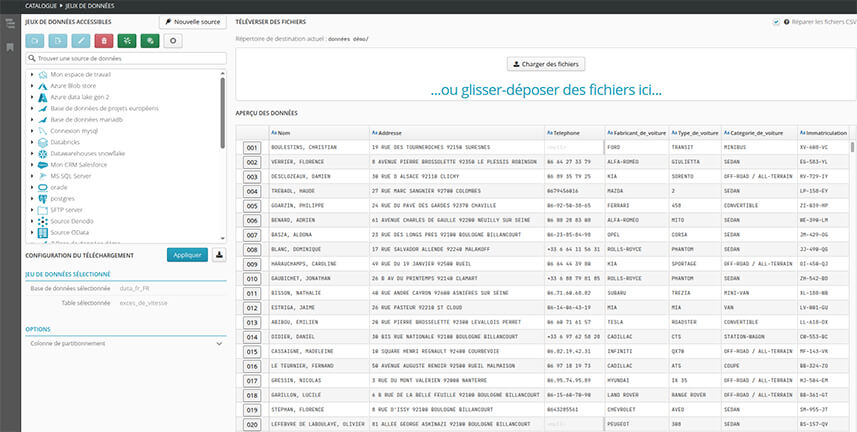
Task: Click the second green icon button in toolbar
Action: click(148, 41)
